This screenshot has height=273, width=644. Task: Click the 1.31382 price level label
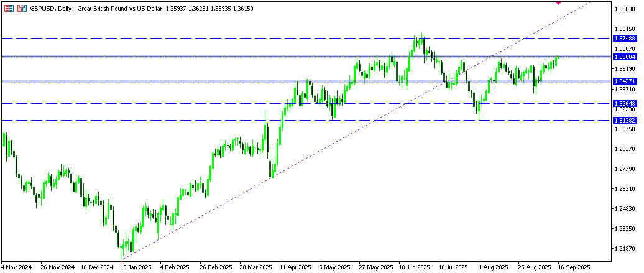point(625,120)
